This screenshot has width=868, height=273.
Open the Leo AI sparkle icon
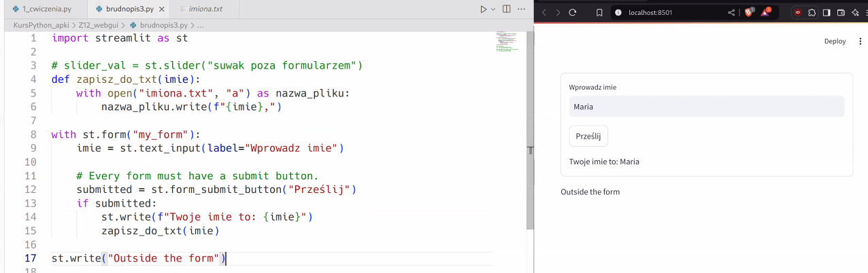[x=855, y=12]
